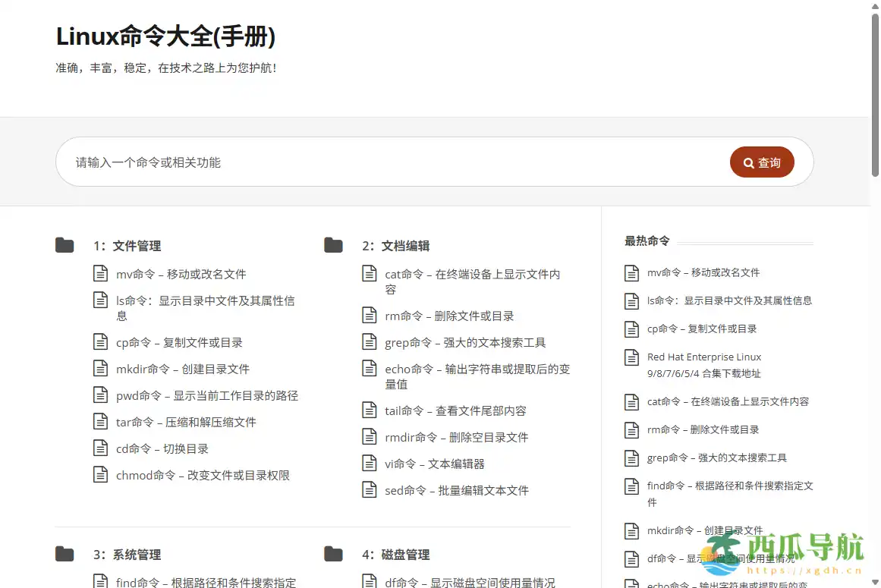Click the folder icon beside 文档编辑
Viewport: 881px width, 588px height.
(333, 244)
